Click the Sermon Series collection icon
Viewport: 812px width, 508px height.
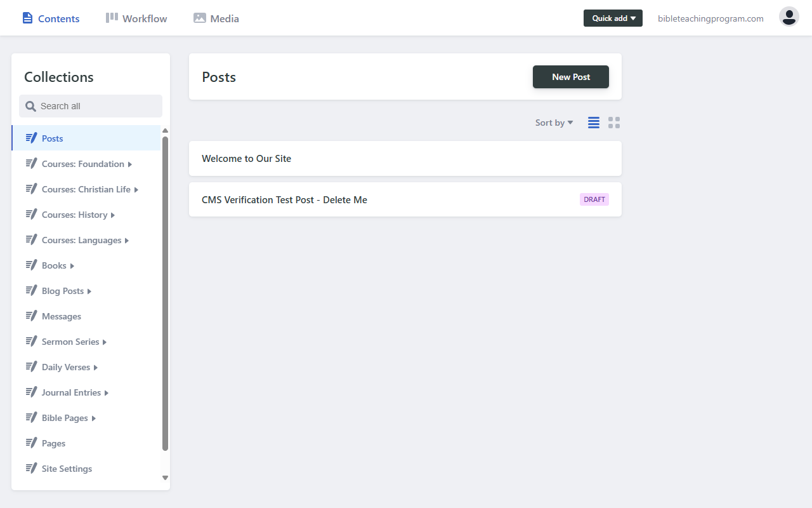click(32, 341)
